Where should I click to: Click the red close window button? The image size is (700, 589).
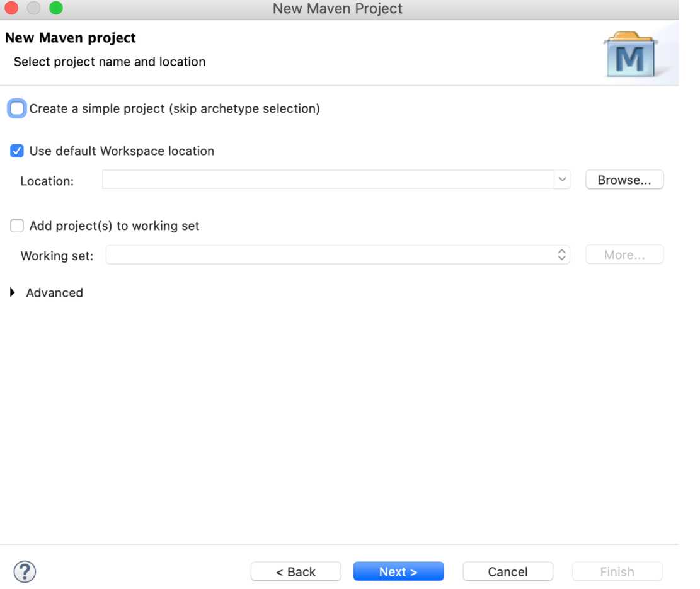pyautogui.click(x=11, y=8)
